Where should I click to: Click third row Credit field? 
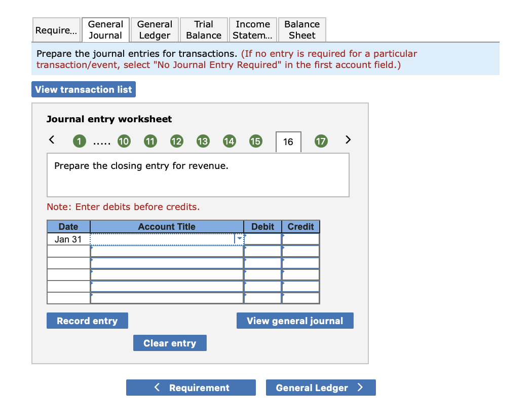[x=300, y=263]
